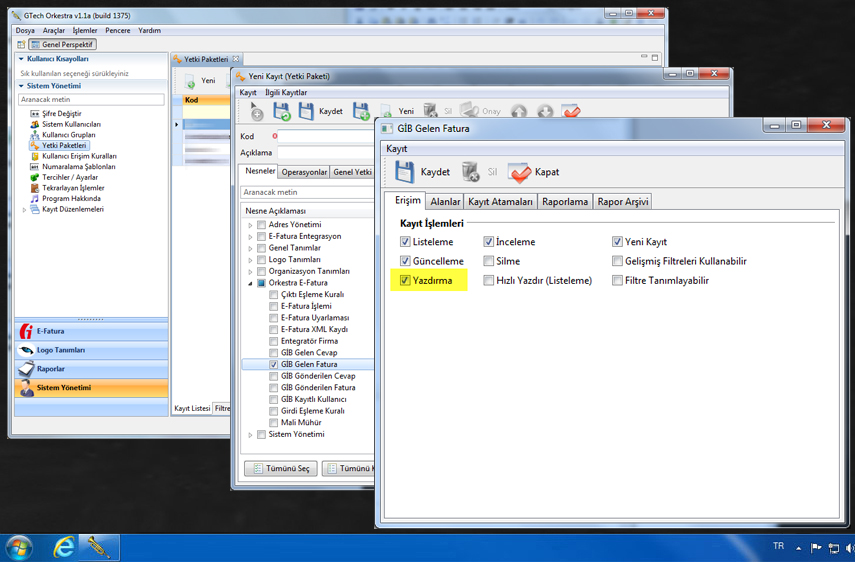The height and width of the screenshot is (562, 855).
Task: Launch Internet Explorer from the taskbar
Action: pos(64,547)
